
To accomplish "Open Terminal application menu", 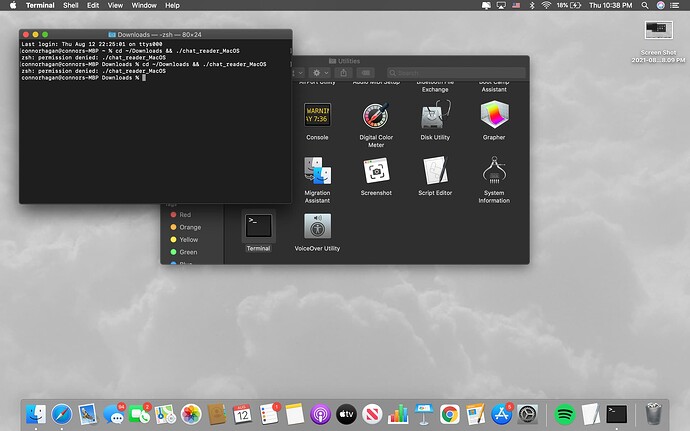I will click(x=40, y=5).
